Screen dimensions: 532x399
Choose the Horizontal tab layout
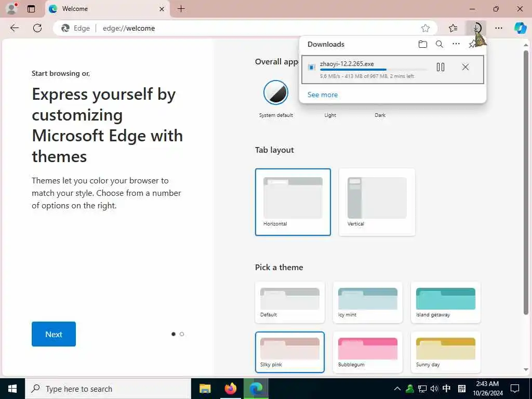click(x=293, y=202)
